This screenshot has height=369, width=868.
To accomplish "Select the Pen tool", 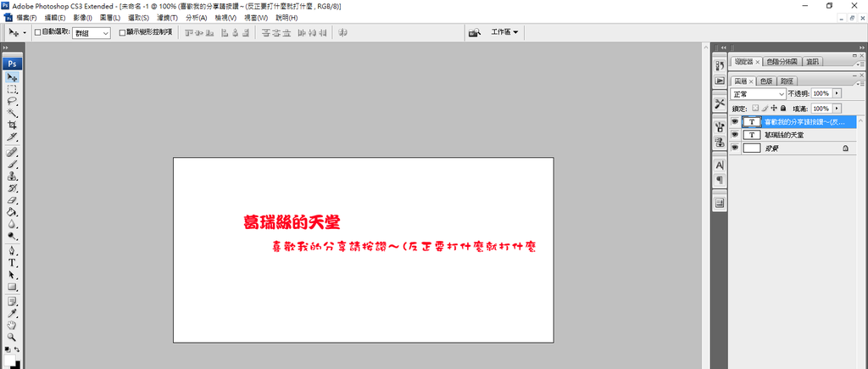I will [x=12, y=251].
